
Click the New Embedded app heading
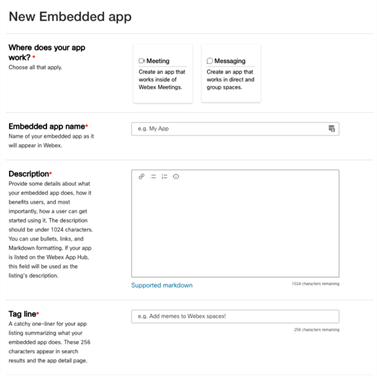pos(70,16)
